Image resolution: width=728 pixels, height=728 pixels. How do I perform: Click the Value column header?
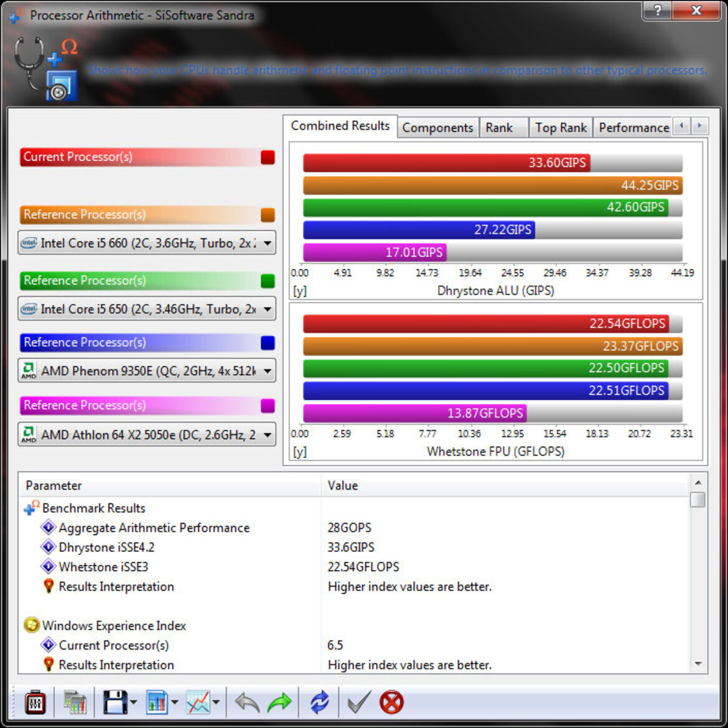(505, 485)
